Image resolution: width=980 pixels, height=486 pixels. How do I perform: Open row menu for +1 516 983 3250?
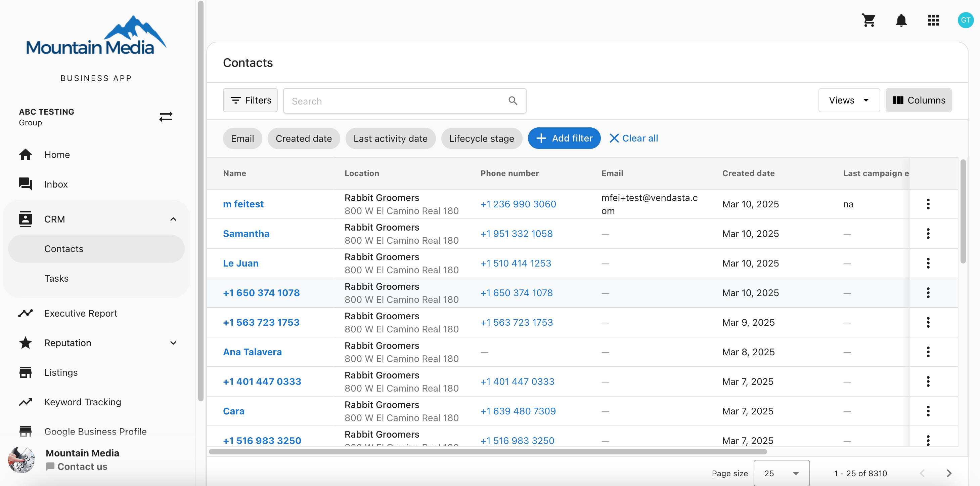pyautogui.click(x=928, y=440)
